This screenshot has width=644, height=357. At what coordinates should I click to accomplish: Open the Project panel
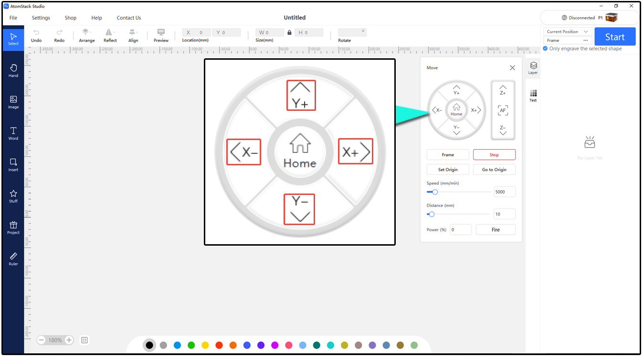13,227
